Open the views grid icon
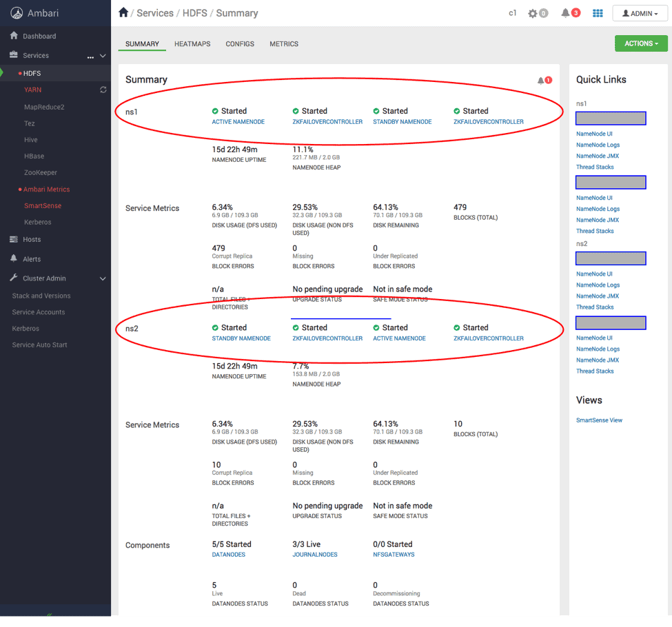Image resolution: width=672 pixels, height=627 pixels. pos(598,13)
